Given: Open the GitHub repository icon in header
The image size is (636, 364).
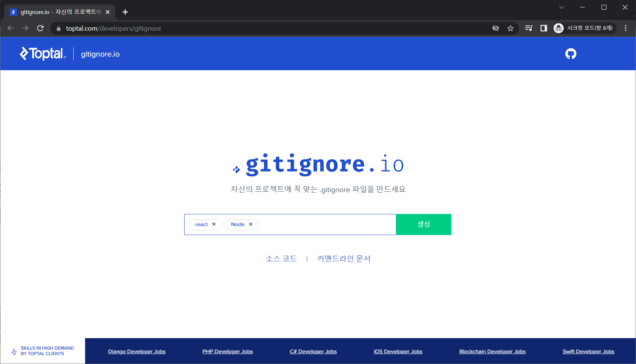Looking at the screenshot, I should pyautogui.click(x=571, y=54).
